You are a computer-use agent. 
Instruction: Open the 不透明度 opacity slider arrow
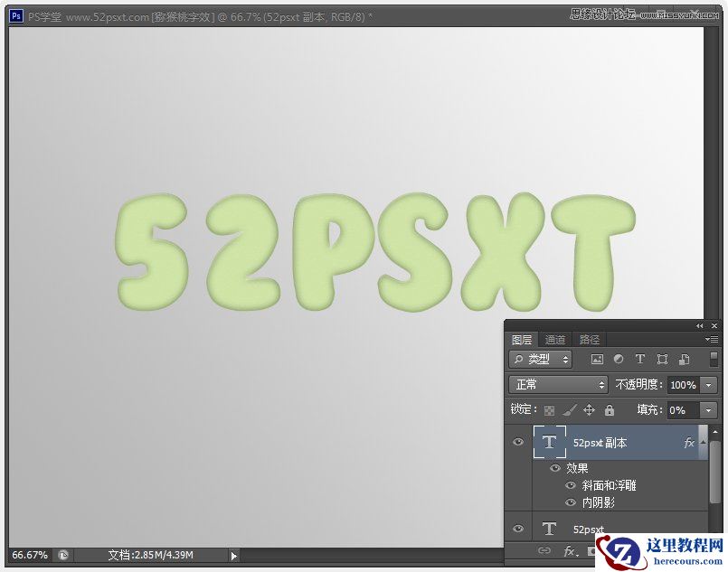point(708,385)
